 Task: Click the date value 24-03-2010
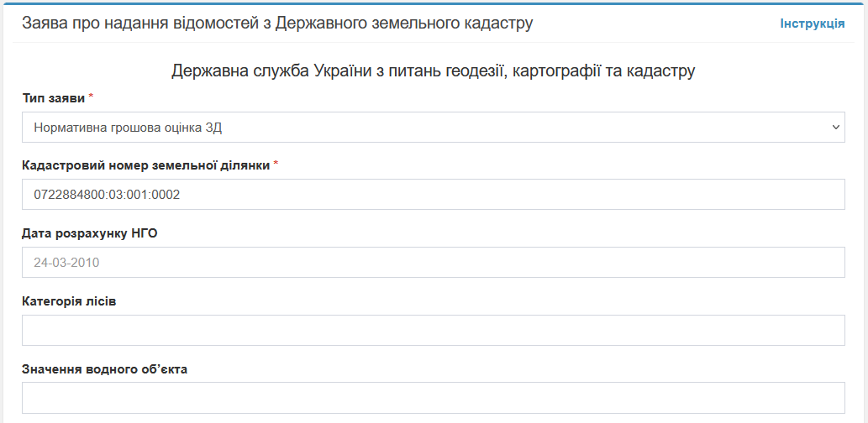66,263
